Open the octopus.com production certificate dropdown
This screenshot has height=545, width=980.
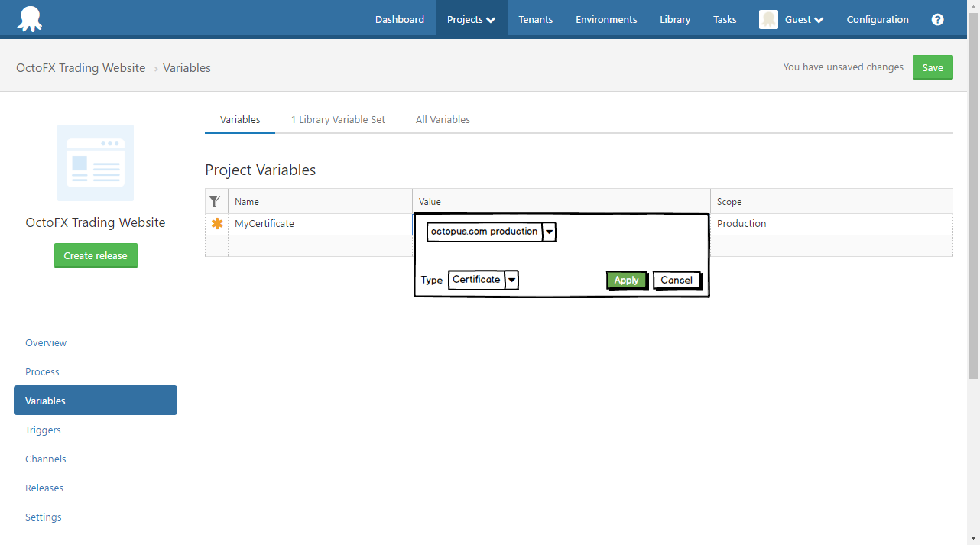(x=549, y=232)
